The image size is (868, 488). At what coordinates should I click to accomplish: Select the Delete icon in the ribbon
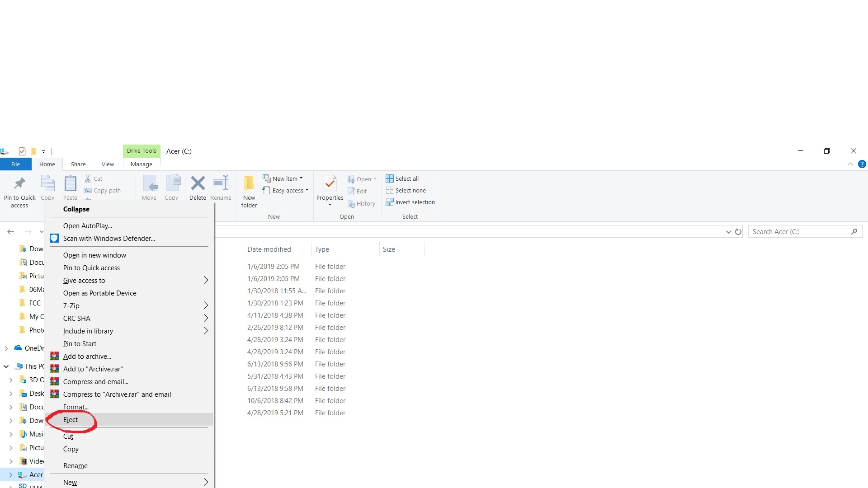point(198,187)
